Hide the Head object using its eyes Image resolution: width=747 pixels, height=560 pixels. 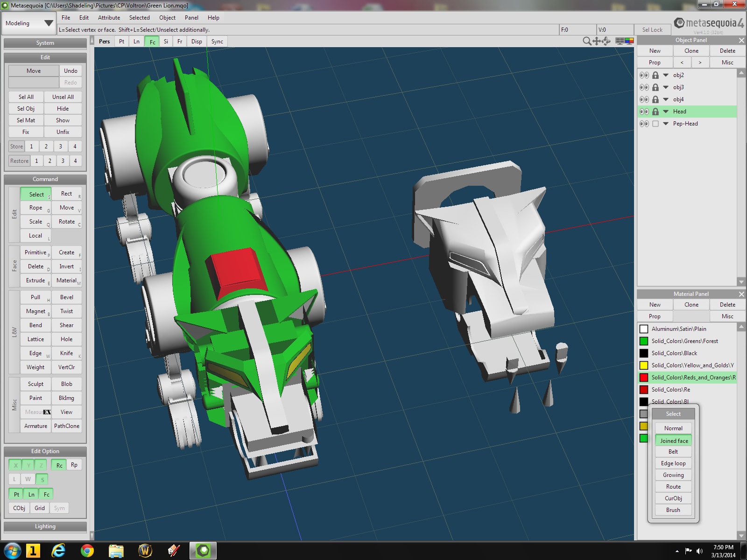(x=644, y=112)
